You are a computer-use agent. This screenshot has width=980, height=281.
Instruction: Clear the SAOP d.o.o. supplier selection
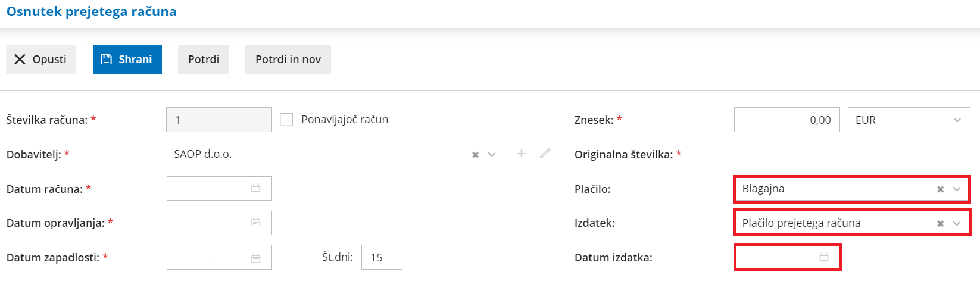476,155
